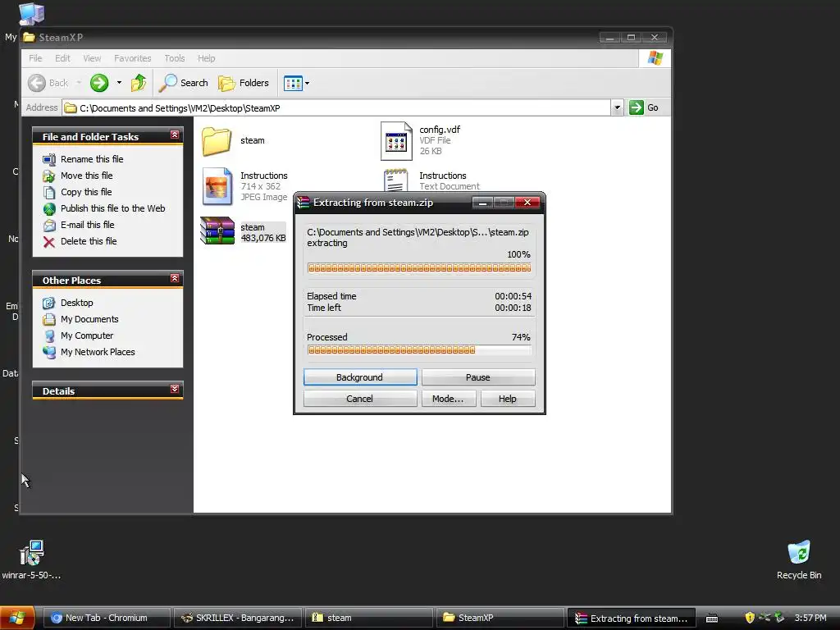840x630 pixels.
Task: Open the Views dropdown button
Action: click(x=296, y=83)
